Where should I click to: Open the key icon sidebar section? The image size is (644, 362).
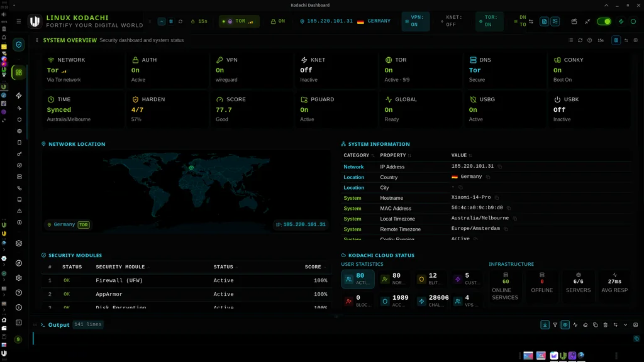tap(19, 154)
